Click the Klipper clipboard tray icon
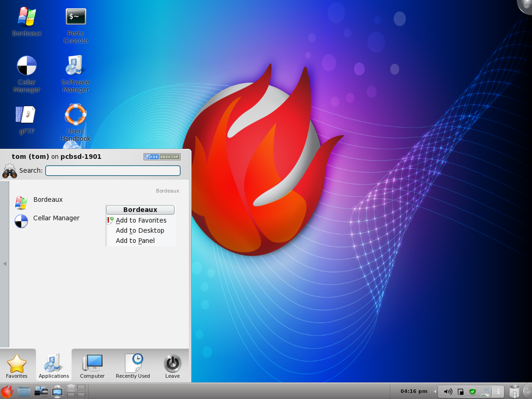The height and width of the screenshot is (399, 532). (460, 392)
